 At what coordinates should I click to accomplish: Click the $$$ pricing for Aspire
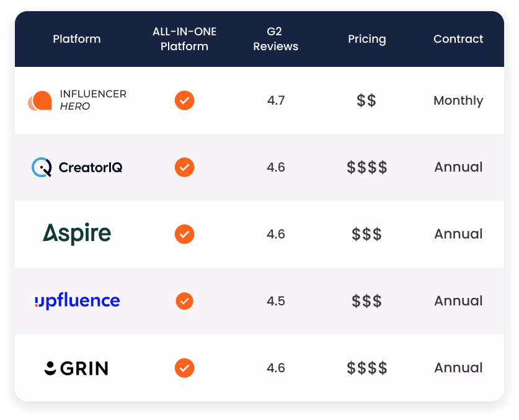click(366, 234)
